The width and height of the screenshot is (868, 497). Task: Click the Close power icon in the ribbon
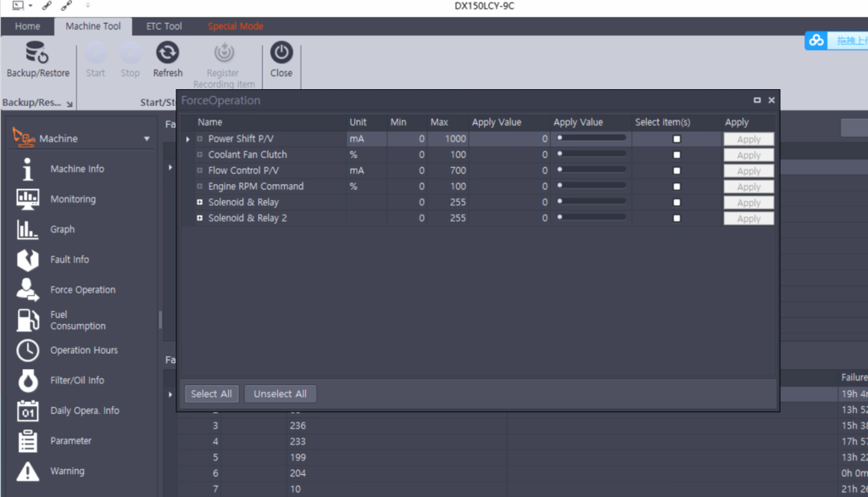pyautogui.click(x=281, y=53)
